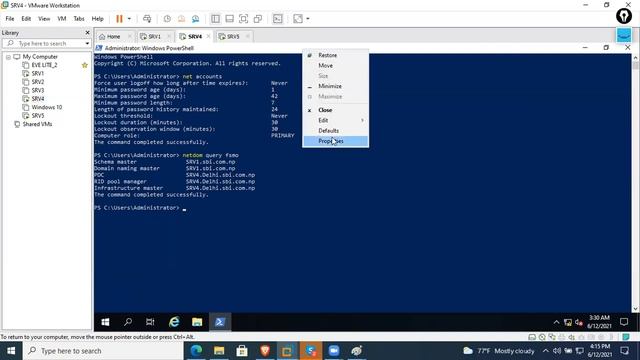Revert to snapshot toolbar icon
The image size is (640, 360).
click(x=181, y=19)
